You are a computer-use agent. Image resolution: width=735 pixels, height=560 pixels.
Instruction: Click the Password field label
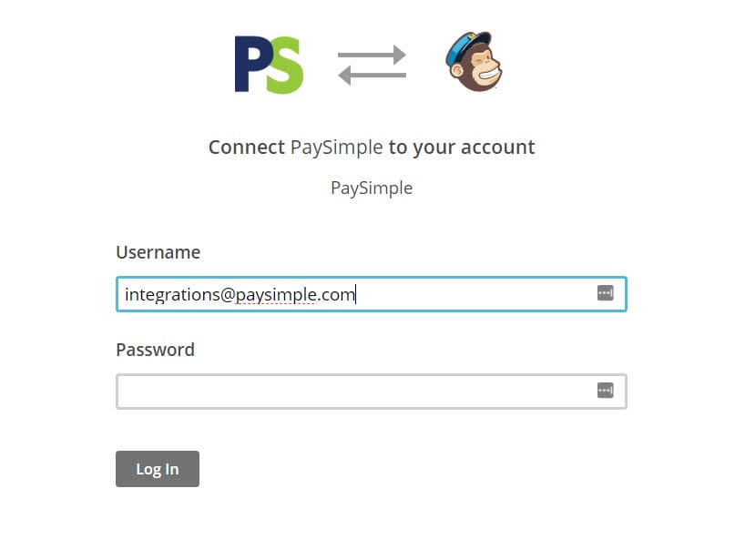155,350
